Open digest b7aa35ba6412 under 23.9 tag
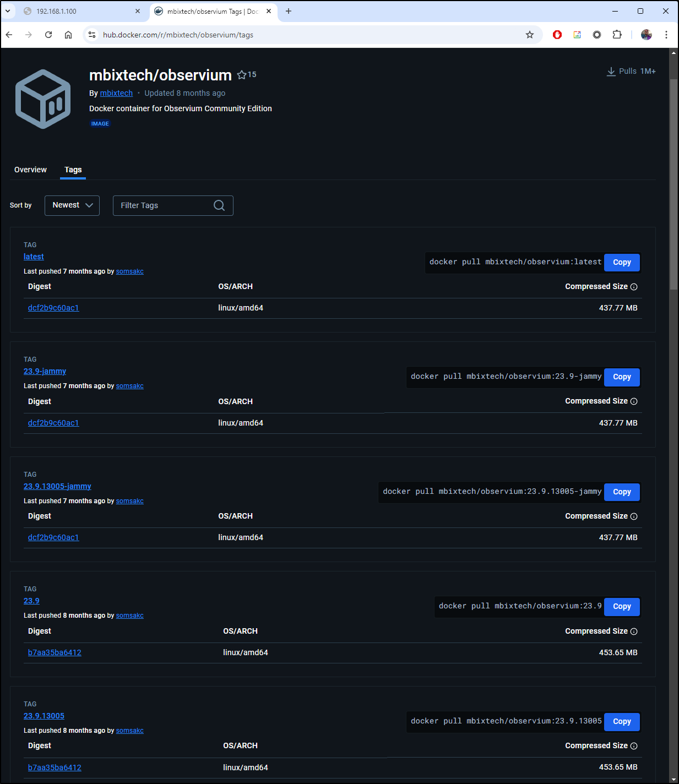Image resolution: width=679 pixels, height=784 pixels. [55, 652]
